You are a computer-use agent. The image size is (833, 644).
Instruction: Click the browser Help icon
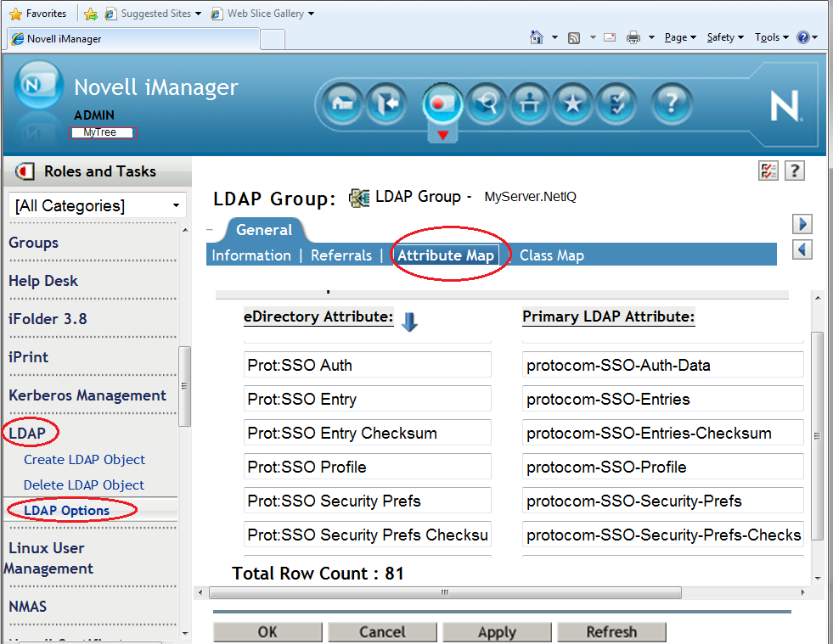pyautogui.click(x=802, y=37)
